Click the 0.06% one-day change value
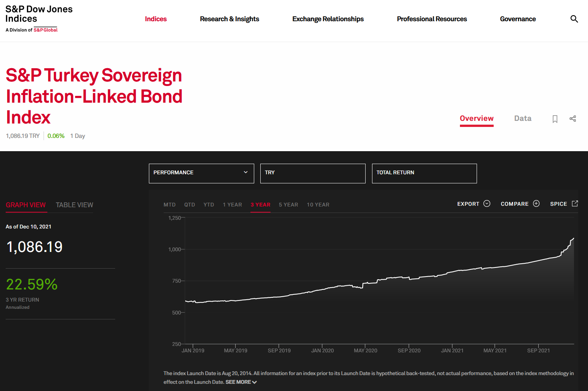The image size is (588, 391). [x=56, y=136]
